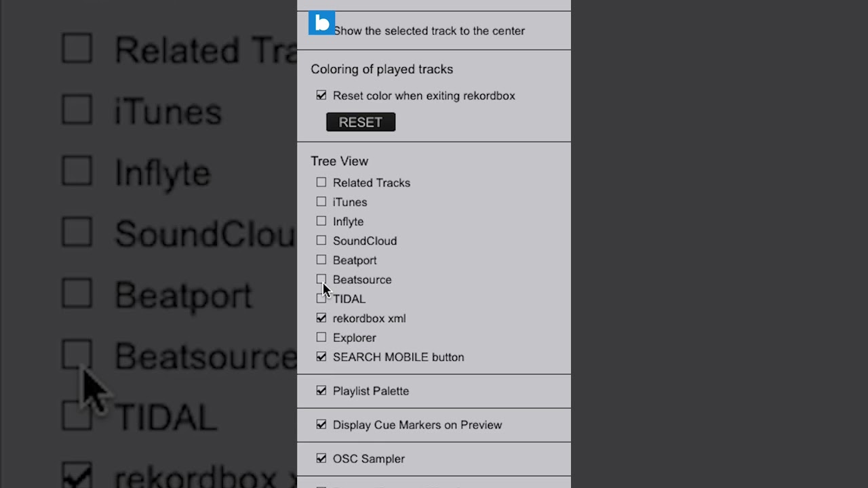Disable the OSC Sampler checkbox

tap(321, 458)
